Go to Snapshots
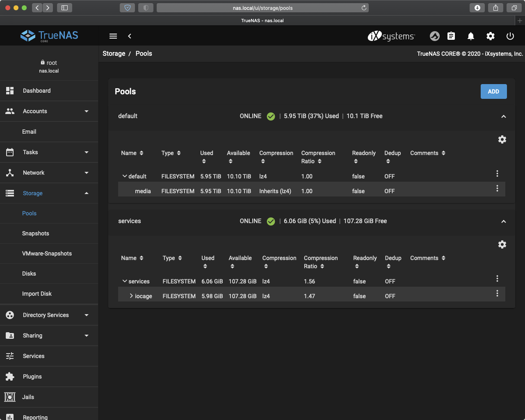525x420 pixels. 49,233
